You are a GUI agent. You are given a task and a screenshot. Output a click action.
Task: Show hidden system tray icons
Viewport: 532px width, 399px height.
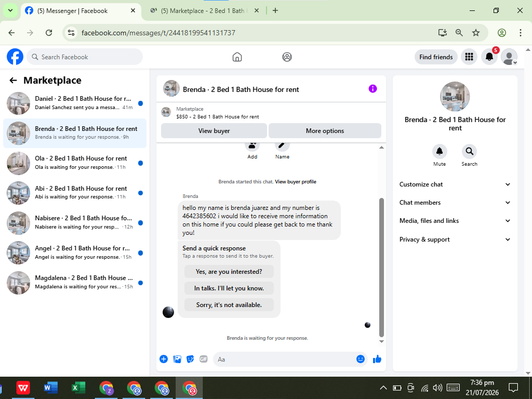pos(383,388)
